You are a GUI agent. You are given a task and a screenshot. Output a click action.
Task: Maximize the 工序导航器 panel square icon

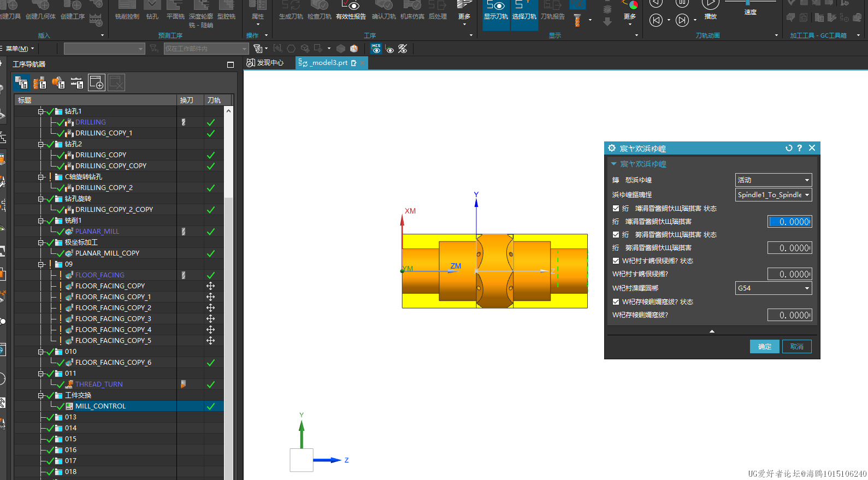coord(231,64)
